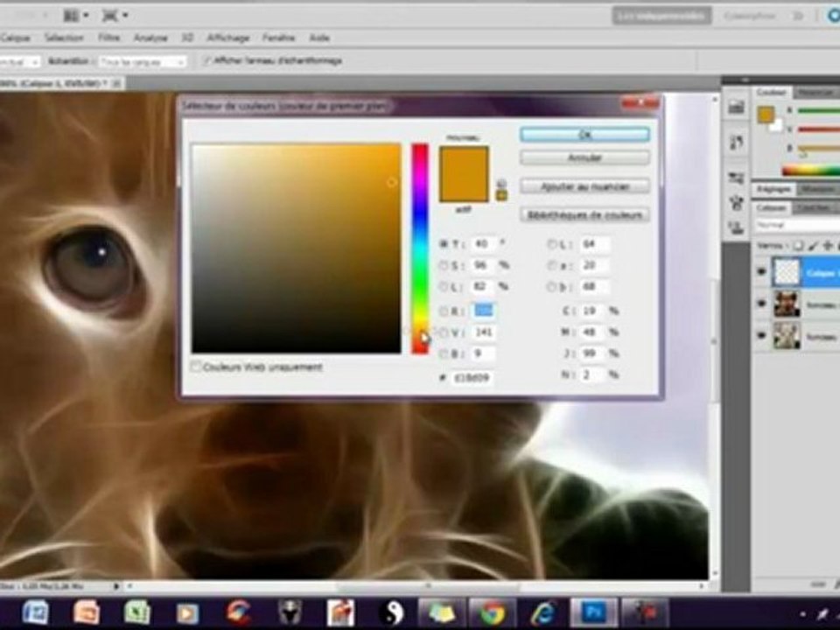
Task: Open the 3D menu
Action: 187,38
